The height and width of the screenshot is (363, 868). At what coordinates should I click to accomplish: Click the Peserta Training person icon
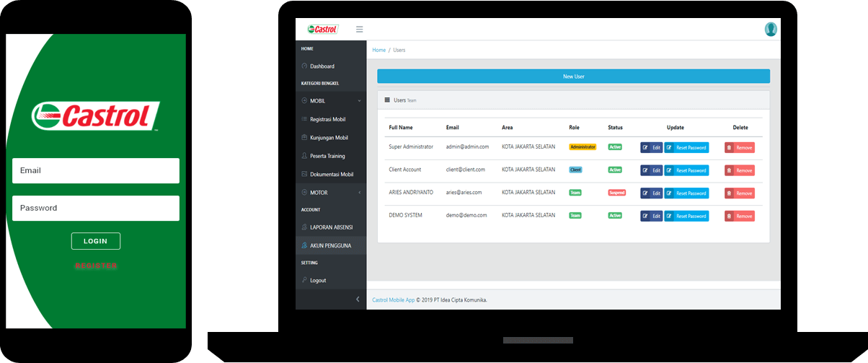coord(304,156)
